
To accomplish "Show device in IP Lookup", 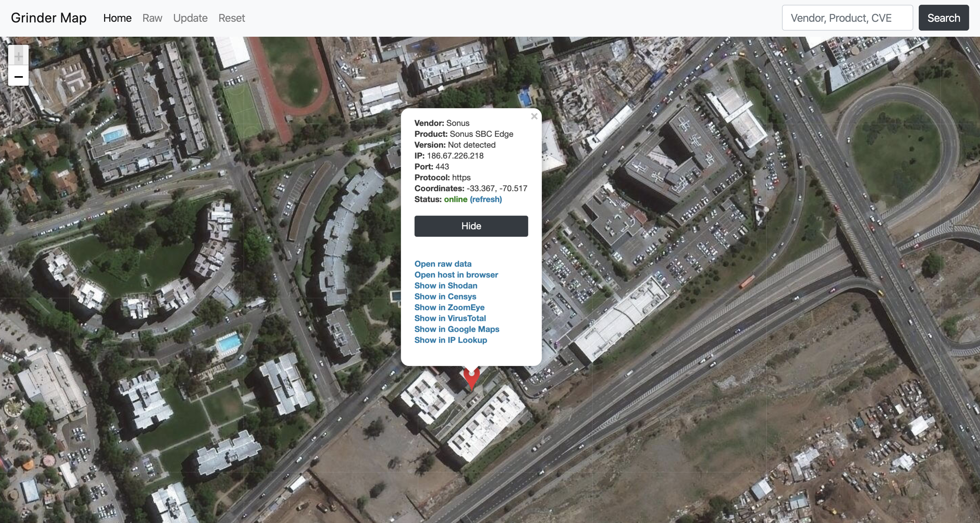I will point(451,339).
